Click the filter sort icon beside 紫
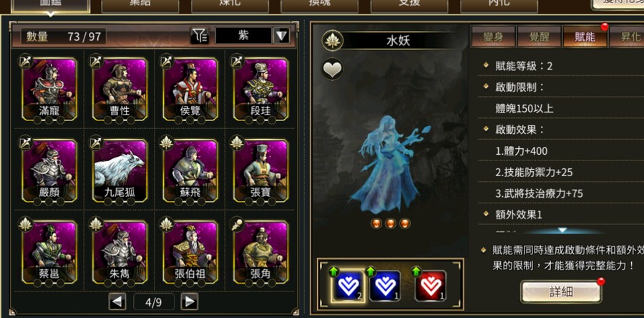The width and height of the screenshot is (644, 318). point(200,36)
